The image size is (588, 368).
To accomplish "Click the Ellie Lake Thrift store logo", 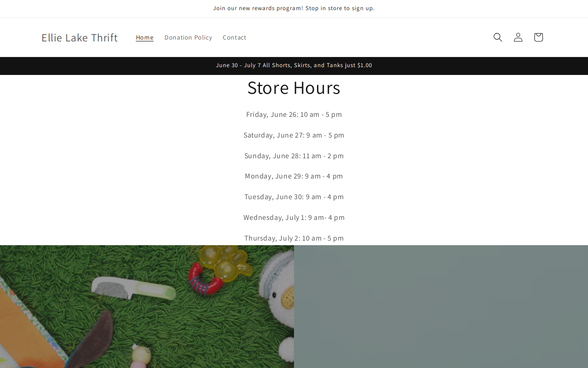I will click(79, 37).
